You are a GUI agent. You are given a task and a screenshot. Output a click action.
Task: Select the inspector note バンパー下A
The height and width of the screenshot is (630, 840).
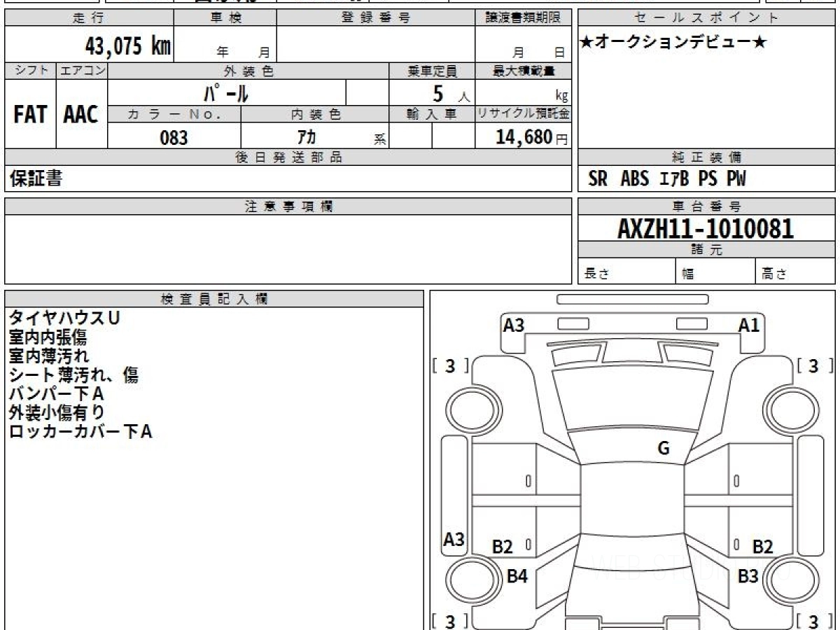click(x=57, y=394)
